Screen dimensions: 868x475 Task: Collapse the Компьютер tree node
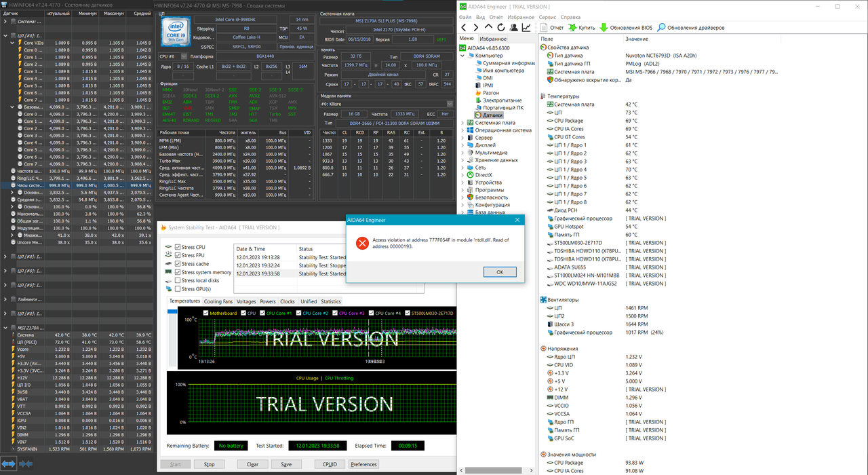point(462,55)
